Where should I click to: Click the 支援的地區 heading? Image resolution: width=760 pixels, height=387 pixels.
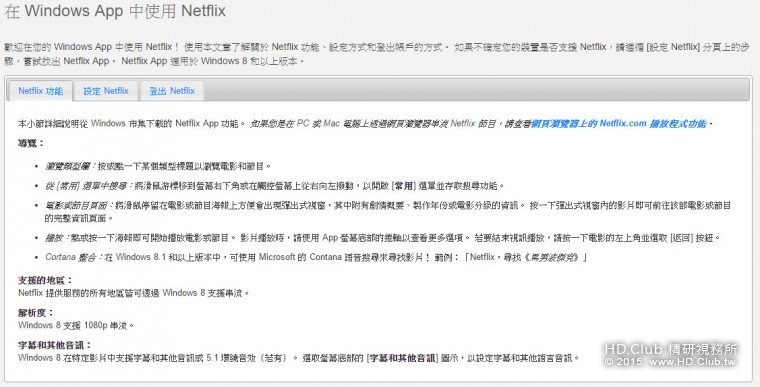(x=45, y=280)
